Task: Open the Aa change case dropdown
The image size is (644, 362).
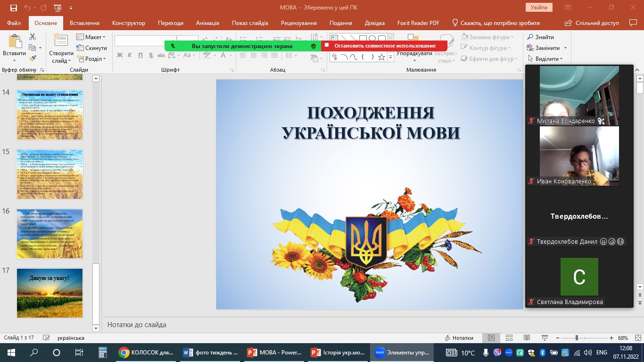Action: tap(189, 55)
